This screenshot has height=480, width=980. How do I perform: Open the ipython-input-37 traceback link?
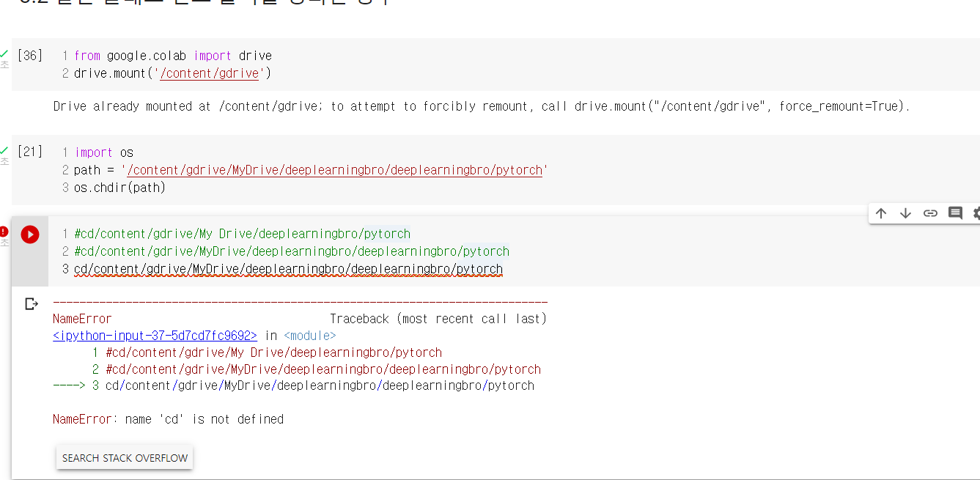click(x=155, y=336)
